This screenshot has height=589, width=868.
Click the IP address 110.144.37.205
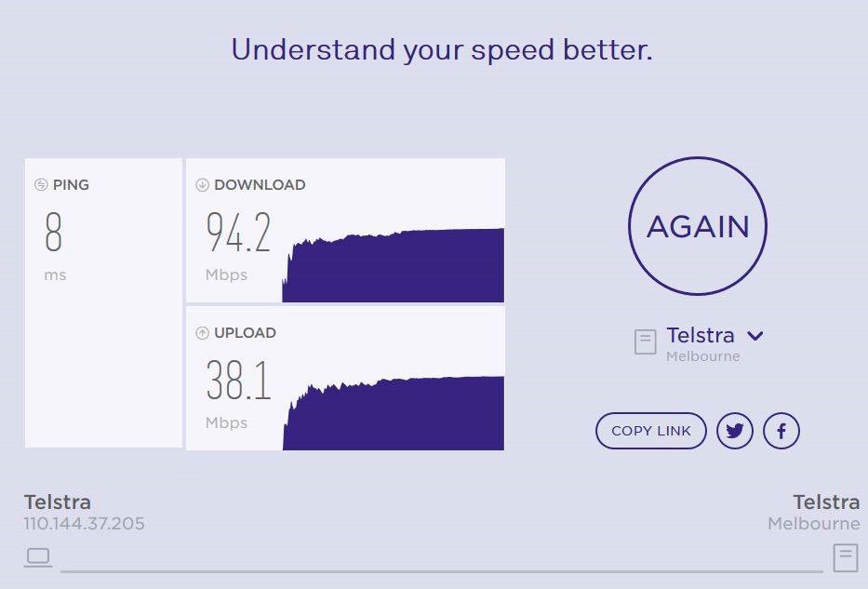pos(85,524)
